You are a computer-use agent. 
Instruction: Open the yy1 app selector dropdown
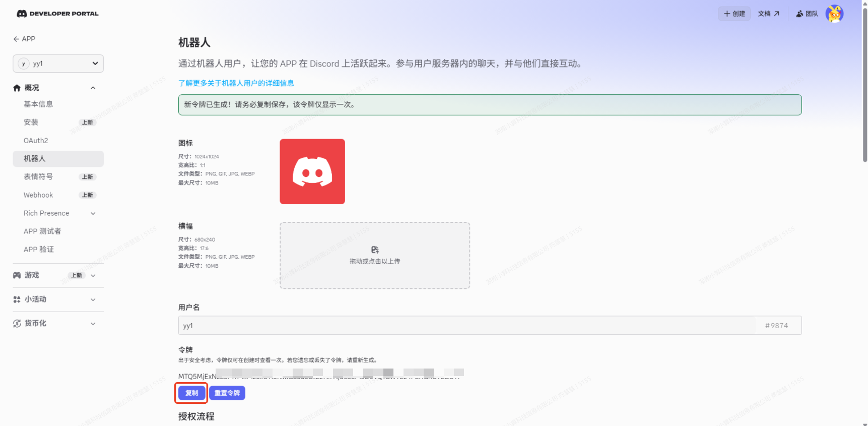tap(58, 64)
